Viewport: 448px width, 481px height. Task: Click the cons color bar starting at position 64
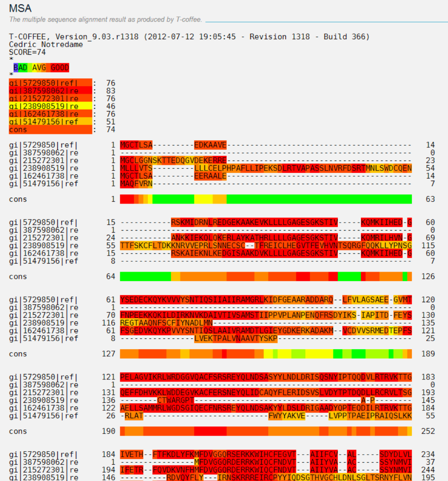point(265,276)
